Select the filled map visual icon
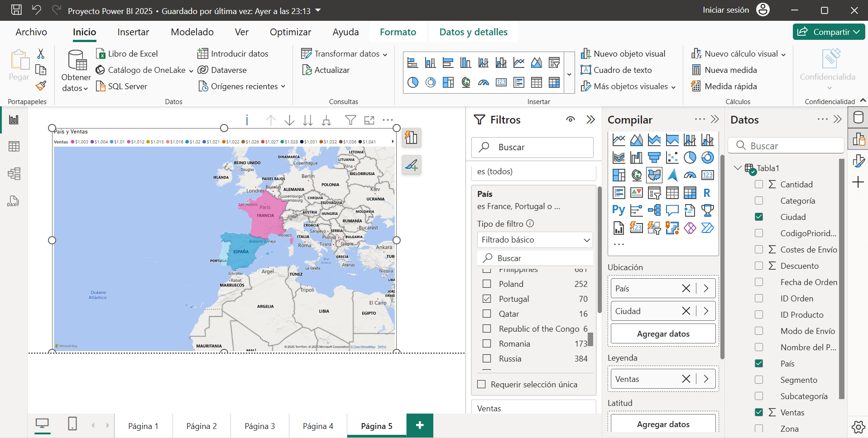This screenshot has width=868, height=438. tap(654, 175)
